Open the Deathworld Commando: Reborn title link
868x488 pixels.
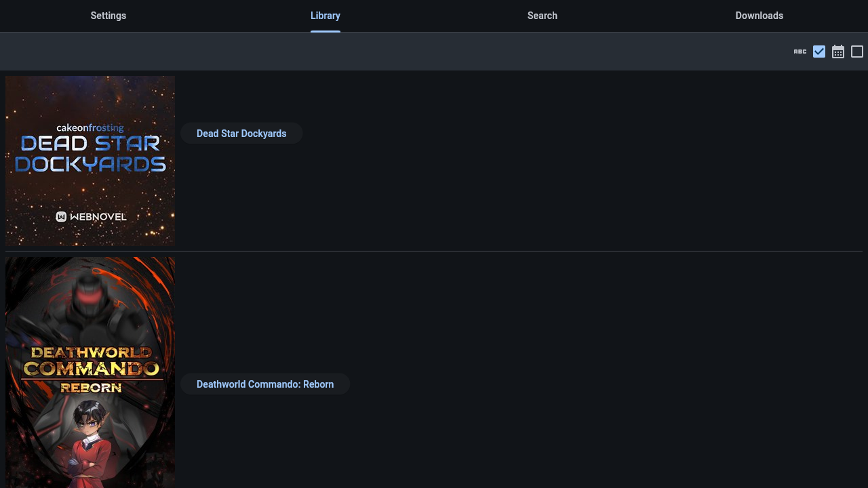[265, 384]
